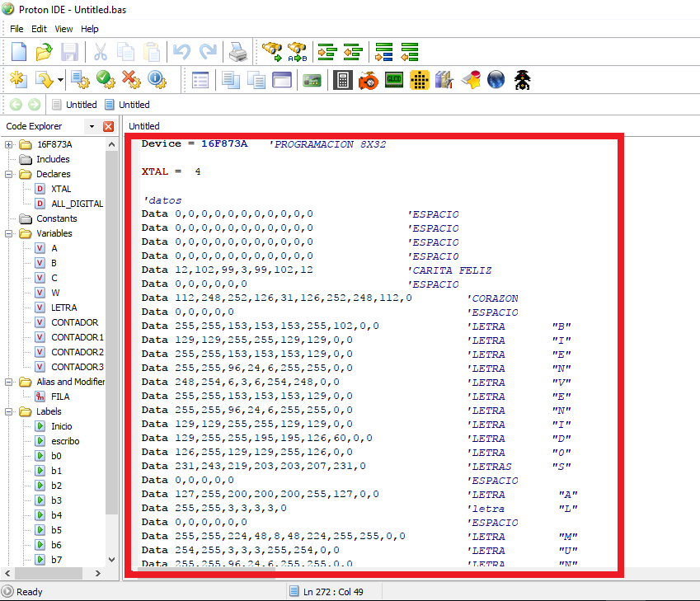Toggle outdent selected lines
The width and height of the screenshot is (700, 601).
point(352,51)
